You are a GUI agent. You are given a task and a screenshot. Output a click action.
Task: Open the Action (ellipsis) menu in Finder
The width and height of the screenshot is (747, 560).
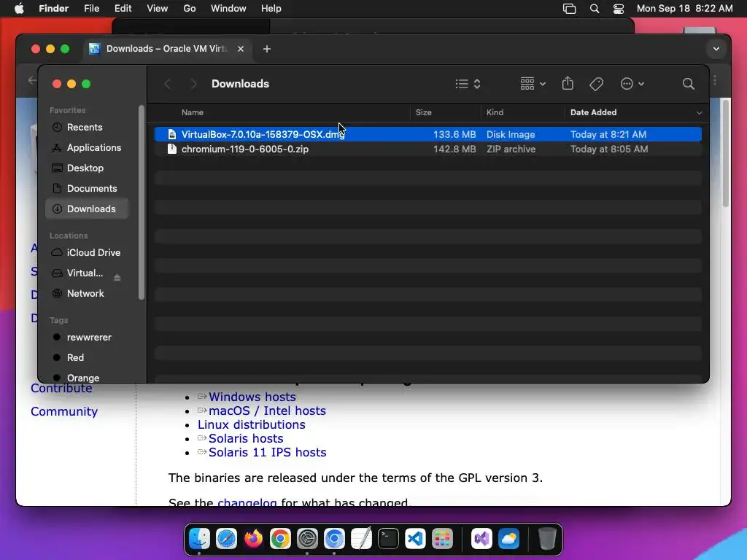point(632,85)
